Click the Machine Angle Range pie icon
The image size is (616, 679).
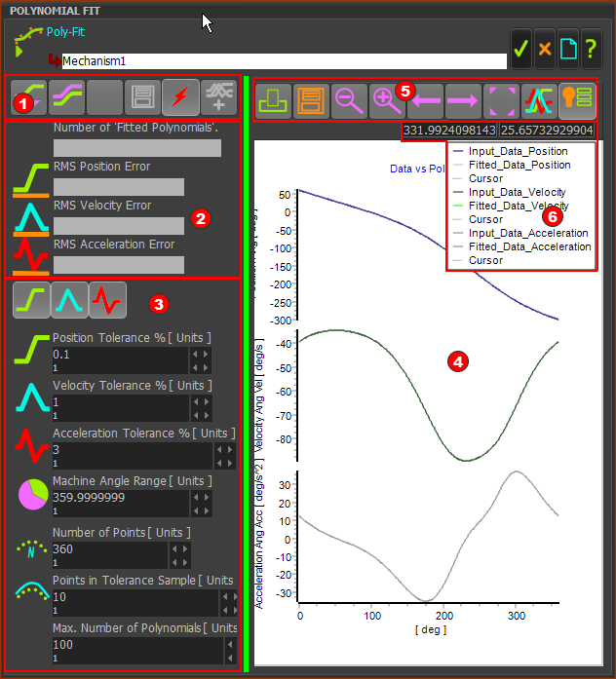(x=33, y=495)
